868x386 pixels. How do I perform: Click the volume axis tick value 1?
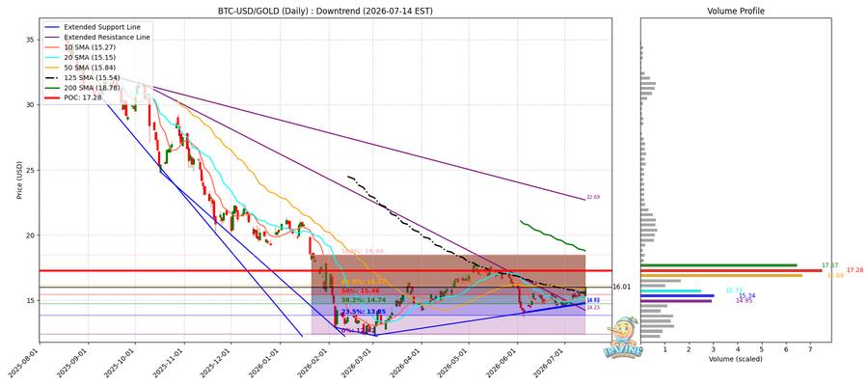tap(665, 350)
